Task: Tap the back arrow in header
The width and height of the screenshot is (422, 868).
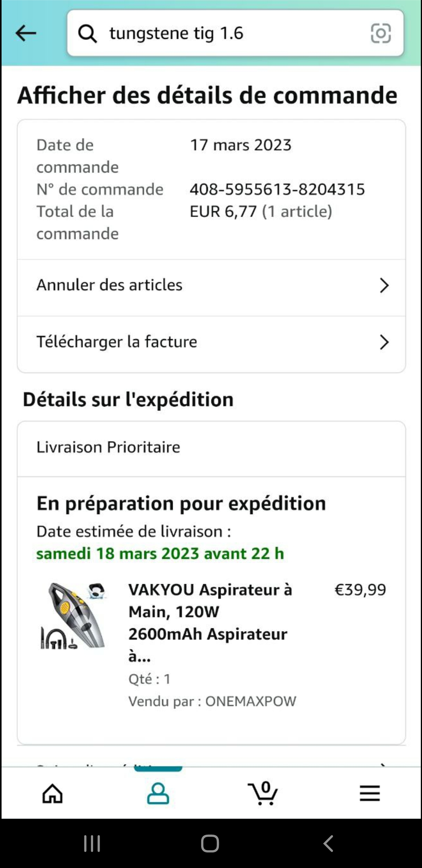Action: (26, 33)
